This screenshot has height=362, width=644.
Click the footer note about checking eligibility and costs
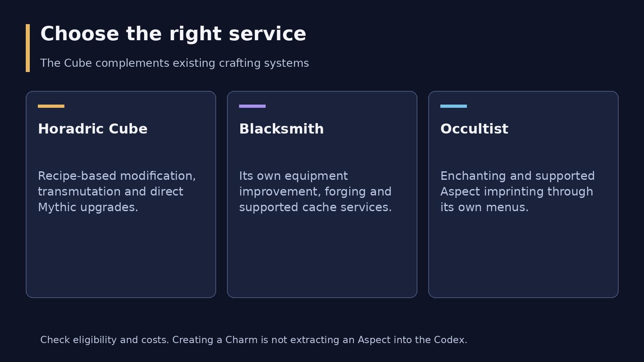[x=254, y=340]
